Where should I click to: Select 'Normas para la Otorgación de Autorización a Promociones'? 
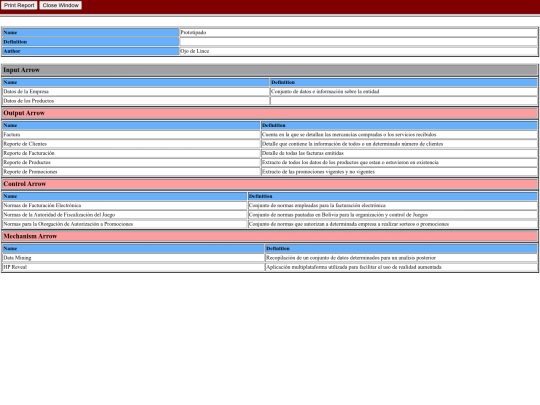(x=125, y=224)
